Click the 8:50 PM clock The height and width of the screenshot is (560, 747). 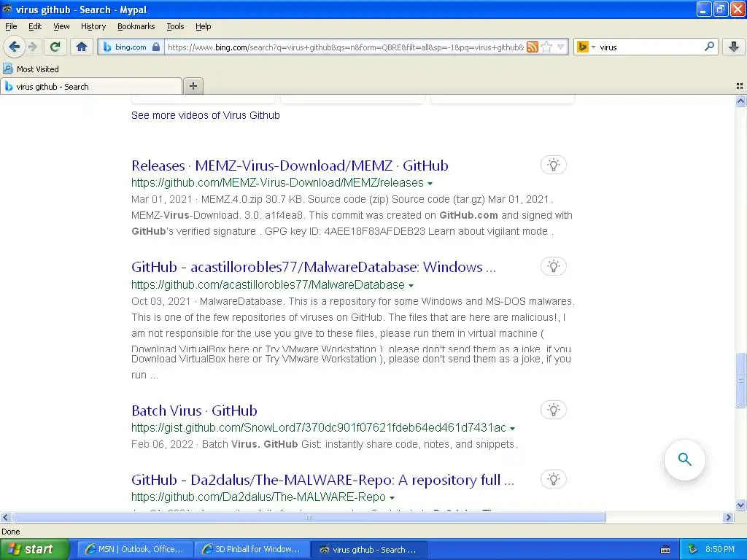click(720, 549)
